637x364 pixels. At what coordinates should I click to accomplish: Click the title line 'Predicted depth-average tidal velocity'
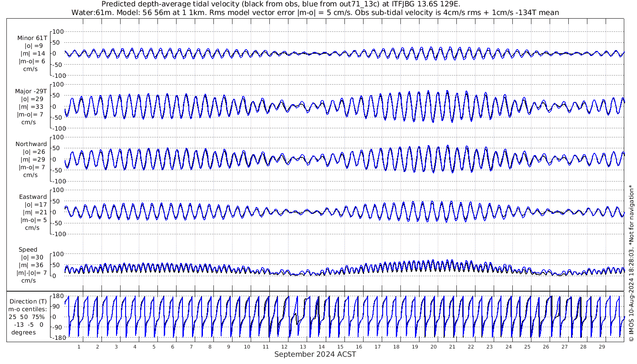[281, 4]
